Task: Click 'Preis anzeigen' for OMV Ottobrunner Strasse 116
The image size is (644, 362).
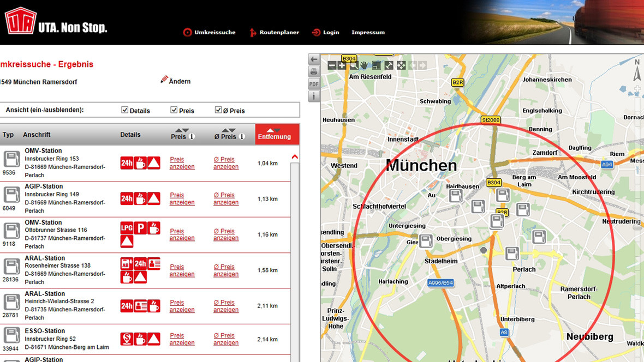Action: point(182,234)
